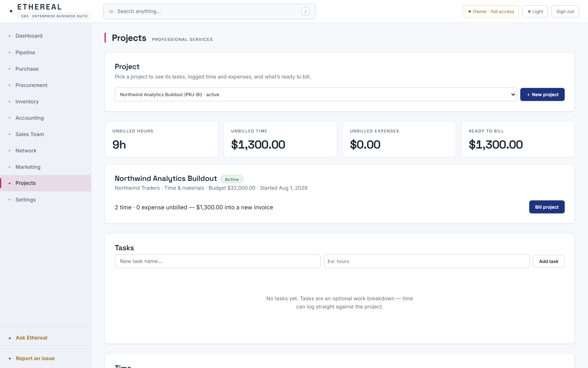
Task: Toggle the Light theme button
Action: coord(535,11)
